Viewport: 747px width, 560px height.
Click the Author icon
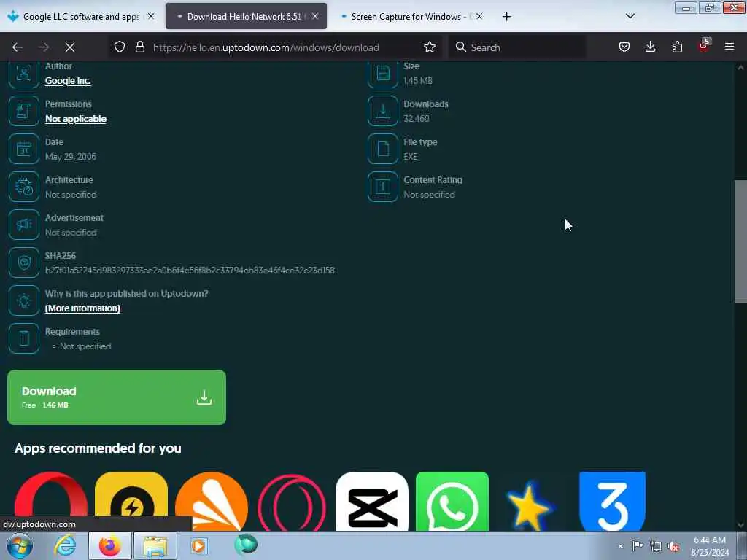(x=24, y=74)
